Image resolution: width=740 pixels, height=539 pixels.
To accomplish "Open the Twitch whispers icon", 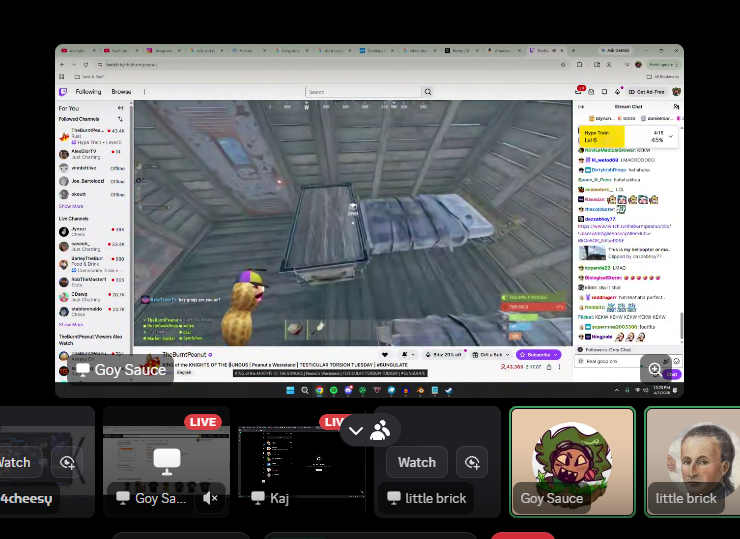I will [605, 92].
